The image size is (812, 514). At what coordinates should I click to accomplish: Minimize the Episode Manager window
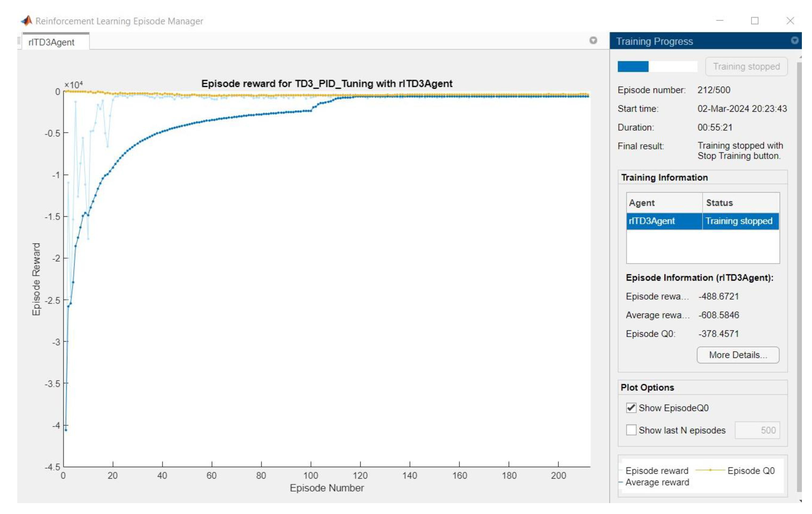click(x=720, y=21)
